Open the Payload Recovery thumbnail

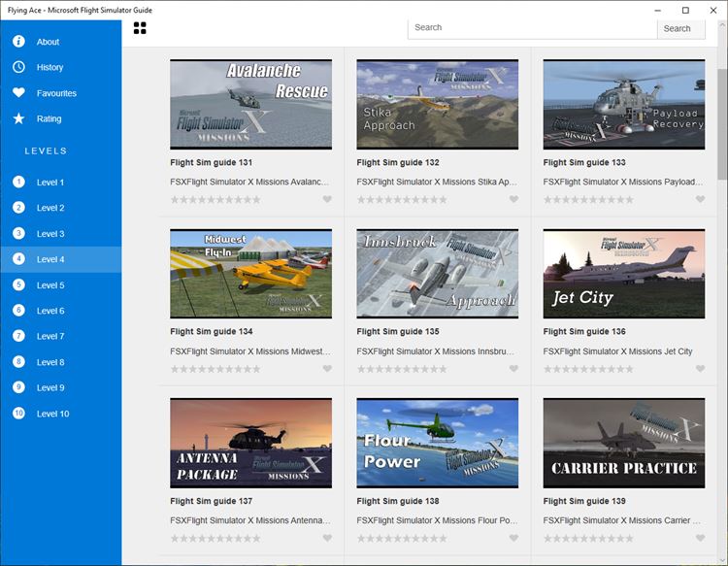pyautogui.click(x=624, y=104)
